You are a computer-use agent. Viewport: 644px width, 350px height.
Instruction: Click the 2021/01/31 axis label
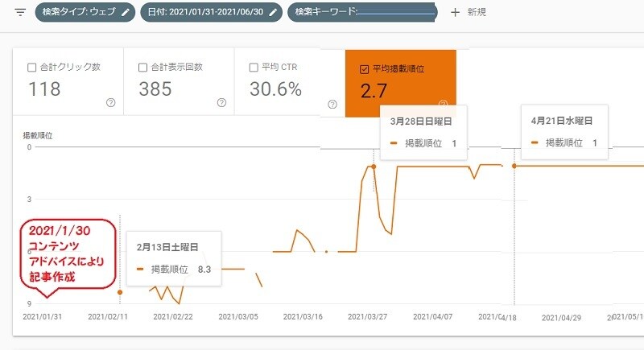43,317
